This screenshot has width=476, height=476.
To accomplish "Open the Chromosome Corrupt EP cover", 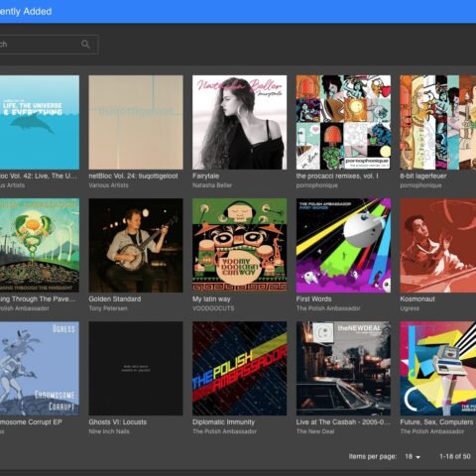I will pyautogui.click(x=40, y=369).
